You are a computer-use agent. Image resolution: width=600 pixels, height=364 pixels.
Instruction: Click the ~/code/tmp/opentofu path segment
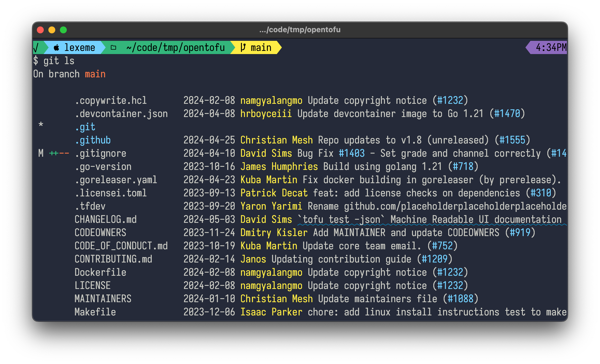[175, 47]
